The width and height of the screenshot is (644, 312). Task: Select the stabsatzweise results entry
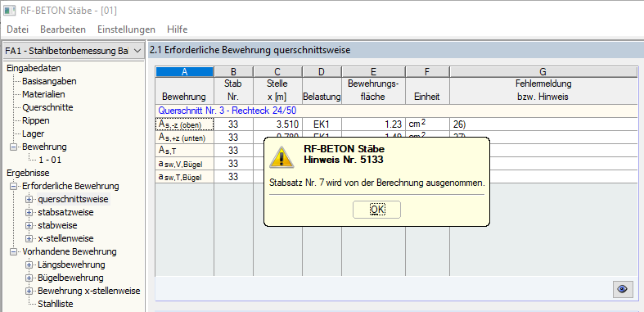(x=65, y=213)
